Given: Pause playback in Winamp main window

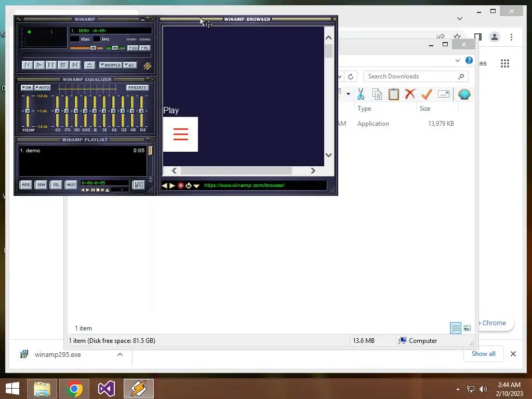Looking at the screenshot, I should pos(51,65).
